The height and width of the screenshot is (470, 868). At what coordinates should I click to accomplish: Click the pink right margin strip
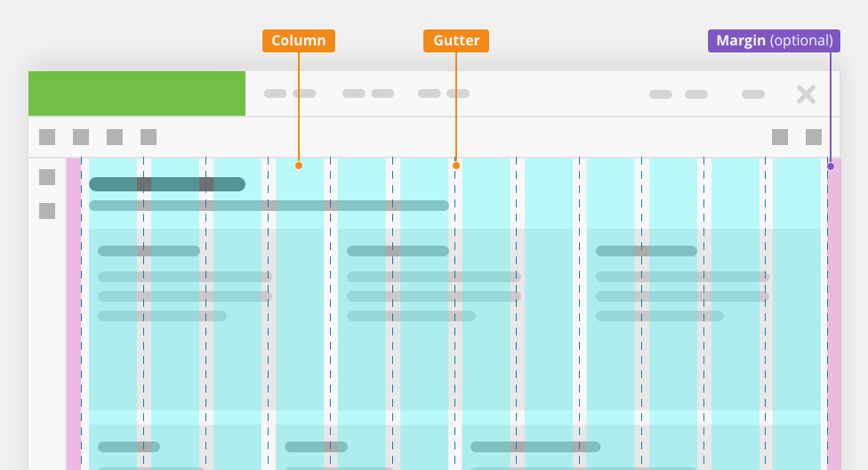pyautogui.click(x=834, y=314)
